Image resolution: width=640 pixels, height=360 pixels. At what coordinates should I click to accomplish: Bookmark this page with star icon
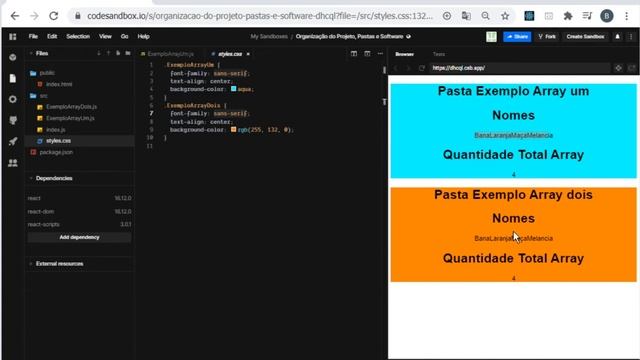click(x=505, y=16)
